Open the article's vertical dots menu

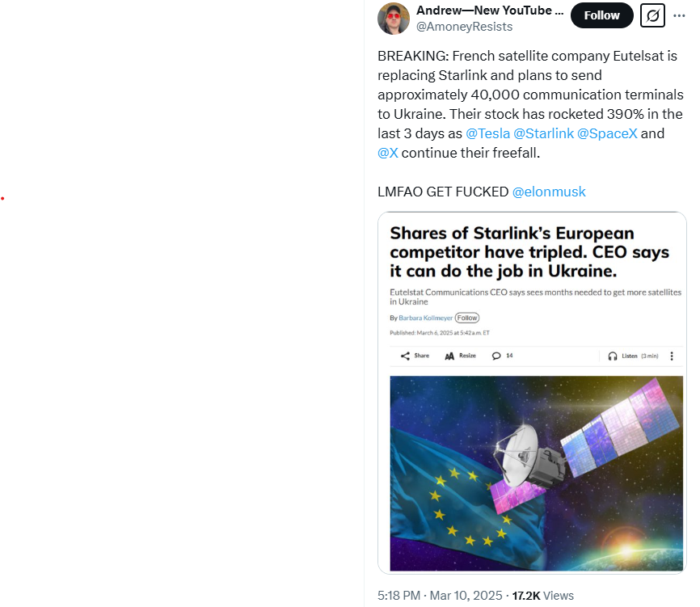pos(672,356)
